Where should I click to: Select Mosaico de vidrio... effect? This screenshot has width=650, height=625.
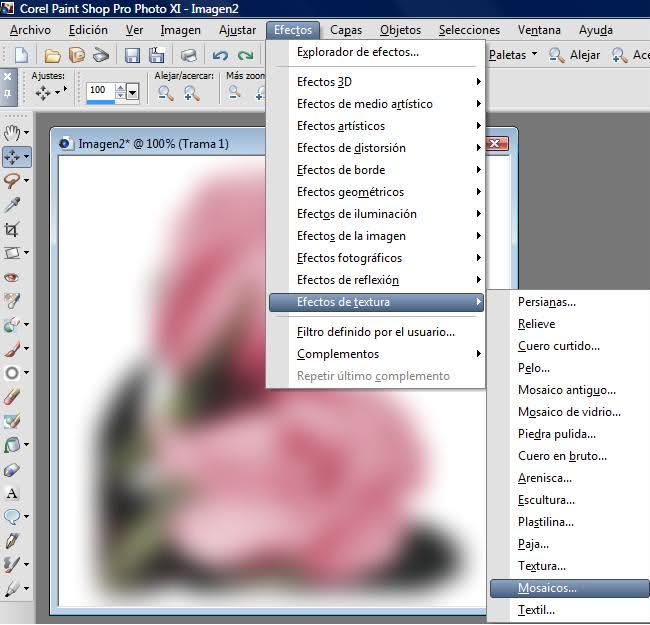(x=570, y=412)
